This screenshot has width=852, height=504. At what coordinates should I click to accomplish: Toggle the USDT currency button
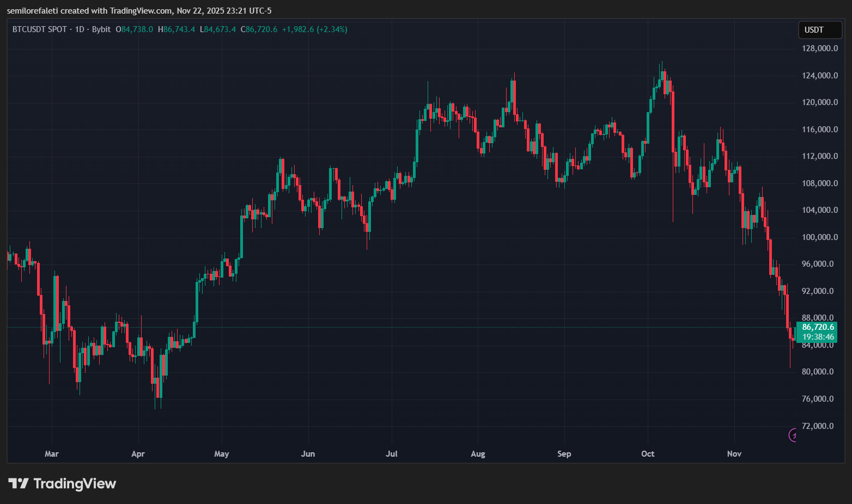click(820, 30)
